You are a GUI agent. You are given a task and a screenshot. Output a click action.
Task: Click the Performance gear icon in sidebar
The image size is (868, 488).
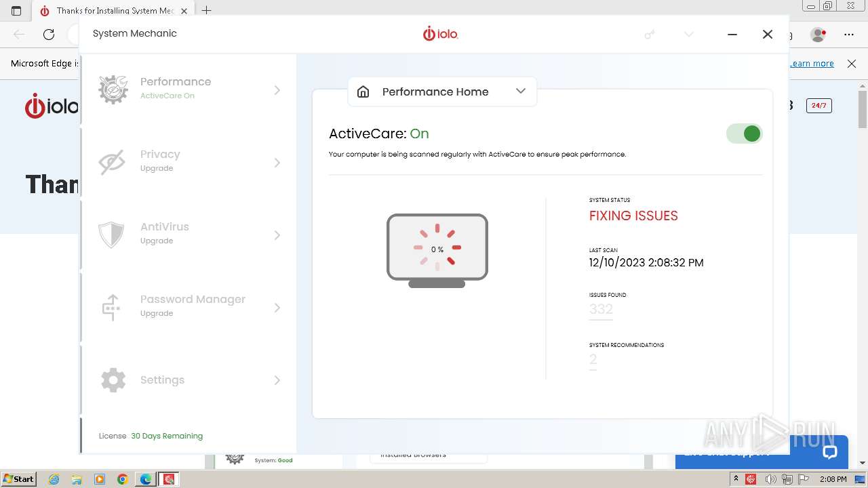113,89
